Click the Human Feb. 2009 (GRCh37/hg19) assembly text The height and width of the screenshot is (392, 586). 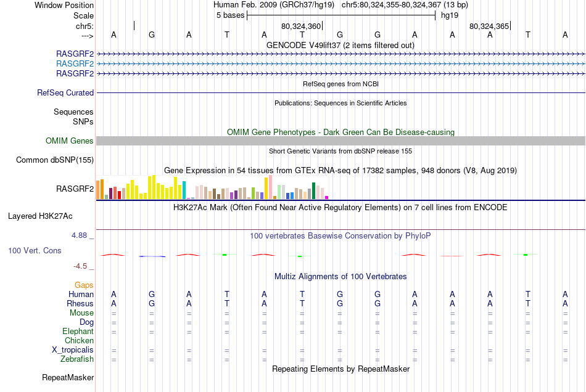pos(275,5)
